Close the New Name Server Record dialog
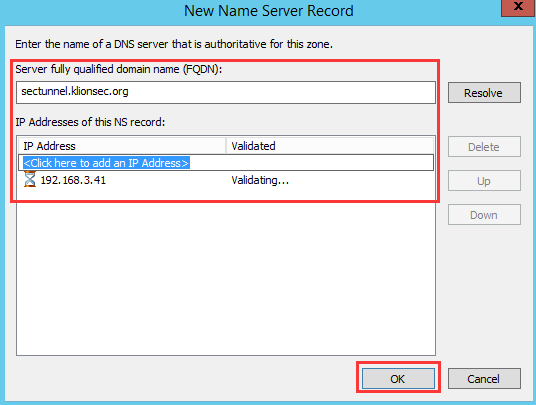This screenshot has width=536, height=405. 518,7
